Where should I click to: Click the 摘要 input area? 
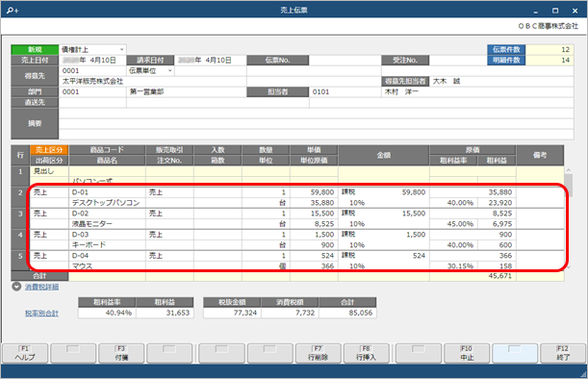coord(316,124)
